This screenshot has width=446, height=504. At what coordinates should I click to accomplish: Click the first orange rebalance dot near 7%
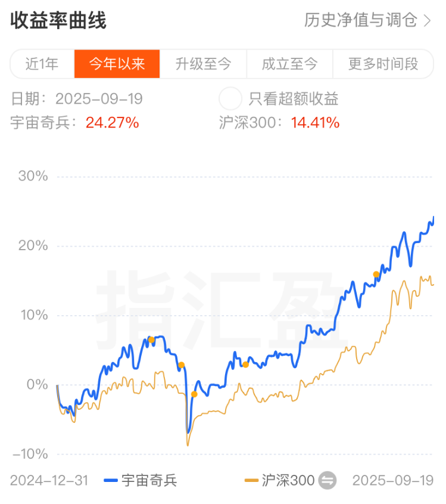tap(151, 340)
